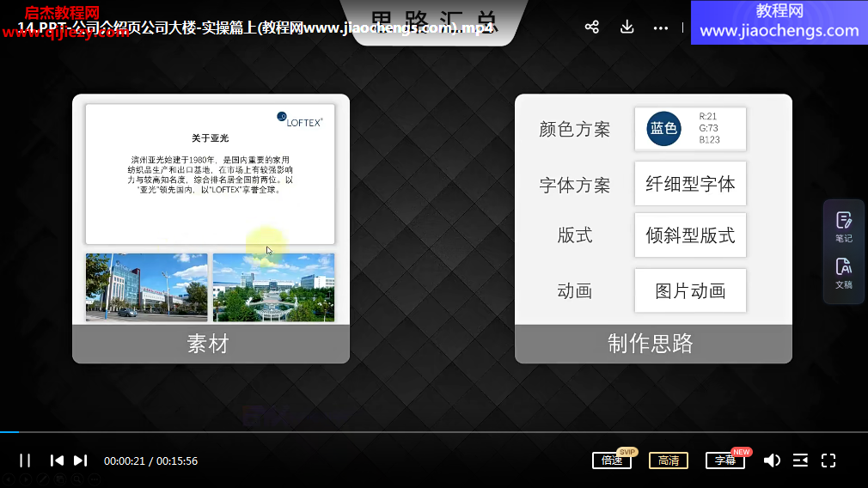
Task: Click the video file title at top
Action: (256, 27)
